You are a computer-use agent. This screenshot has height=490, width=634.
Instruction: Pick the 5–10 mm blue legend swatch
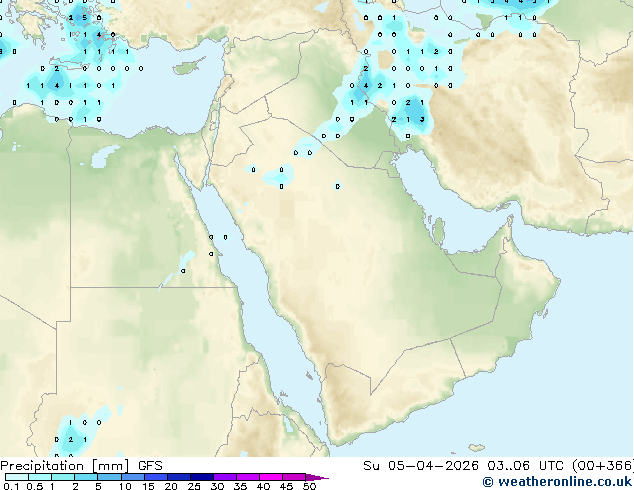click(109, 477)
